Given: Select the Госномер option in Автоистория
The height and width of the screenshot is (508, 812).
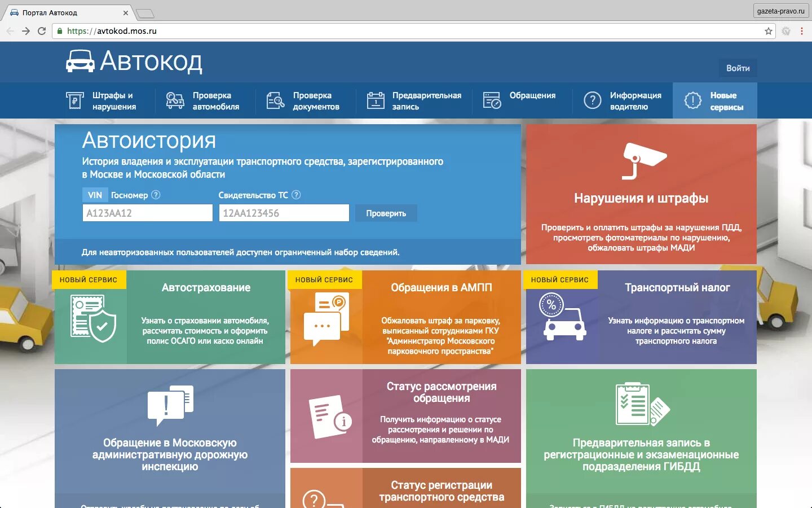Looking at the screenshot, I should click(129, 195).
